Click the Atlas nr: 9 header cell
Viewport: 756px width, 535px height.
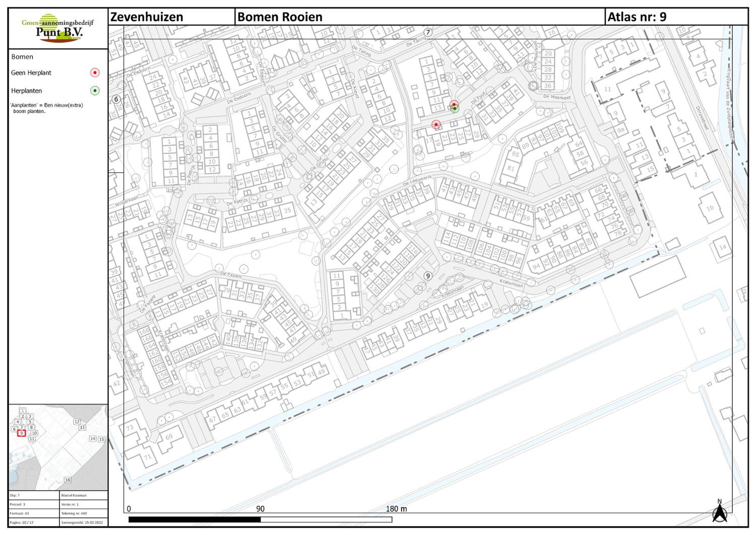coord(637,17)
